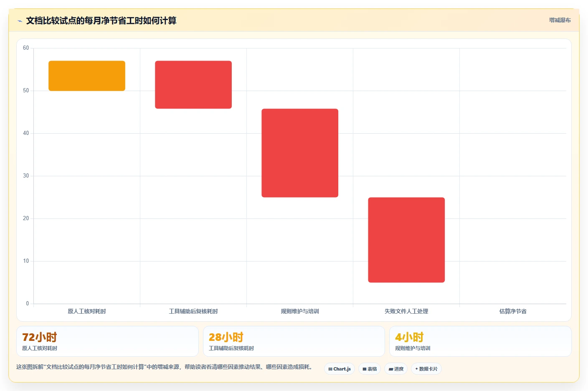The height and width of the screenshot is (391, 588).
Task: Click the red 失败文件人工处理 bar
Action: click(x=406, y=240)
